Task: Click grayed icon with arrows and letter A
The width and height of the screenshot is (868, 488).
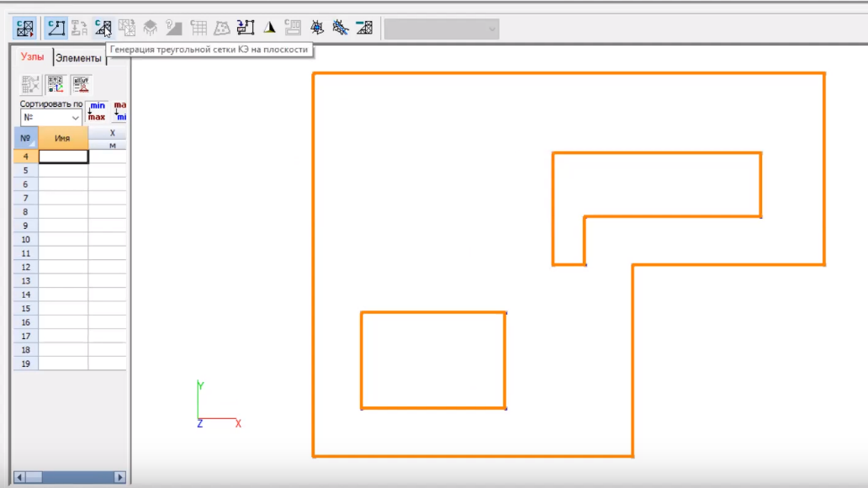Action: [79, 28]
